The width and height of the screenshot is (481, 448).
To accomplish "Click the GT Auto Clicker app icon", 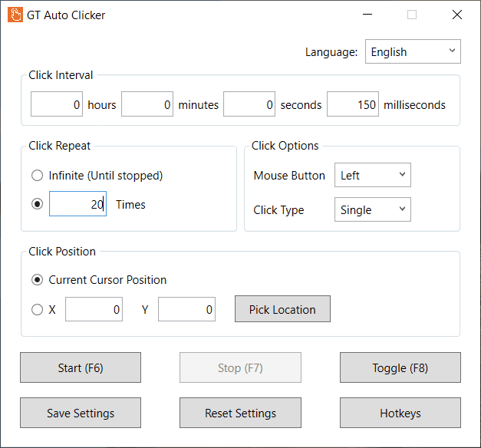I will (15, 15).
